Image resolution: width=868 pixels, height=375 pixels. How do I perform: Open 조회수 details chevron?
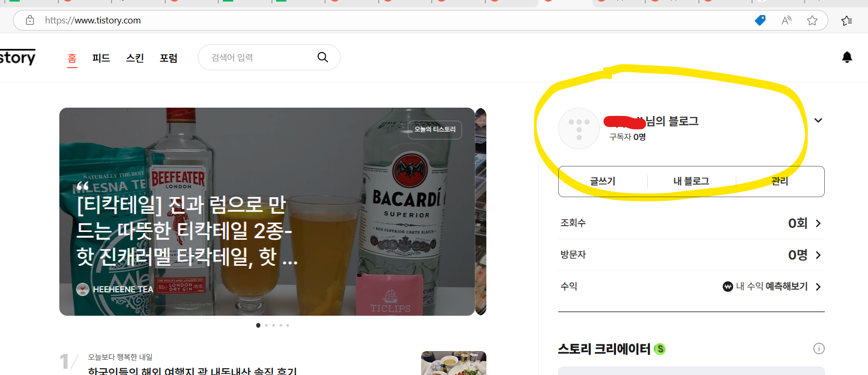click(818, 223)
